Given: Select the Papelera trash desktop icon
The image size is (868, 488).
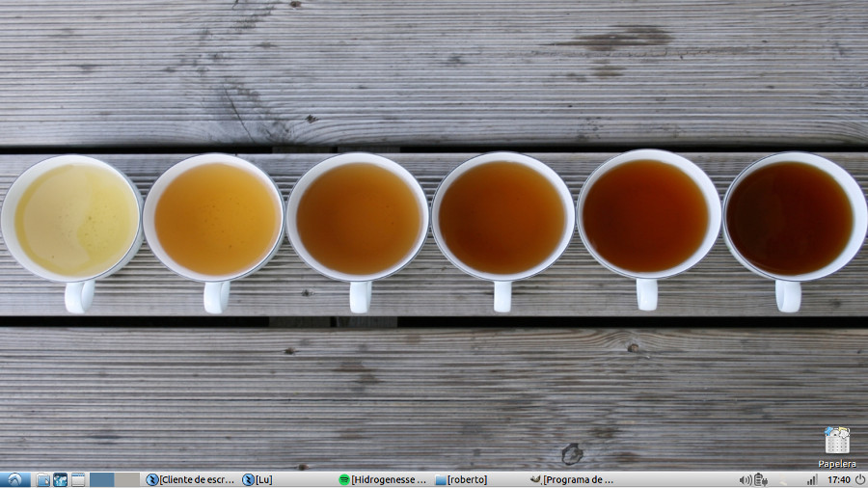Looking at the screenshot, I should [x=837, y=442].
